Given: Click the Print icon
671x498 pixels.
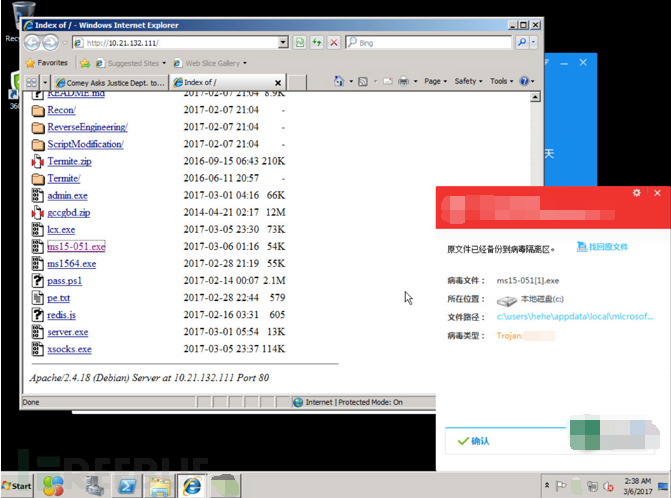Looking at the screenshot, I should tap(403, 81).
